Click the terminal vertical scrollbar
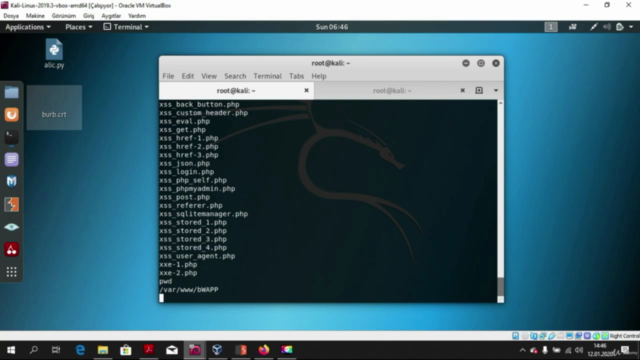Image resolution: width=640 pixels, height=360 pixels. point(500,201)
